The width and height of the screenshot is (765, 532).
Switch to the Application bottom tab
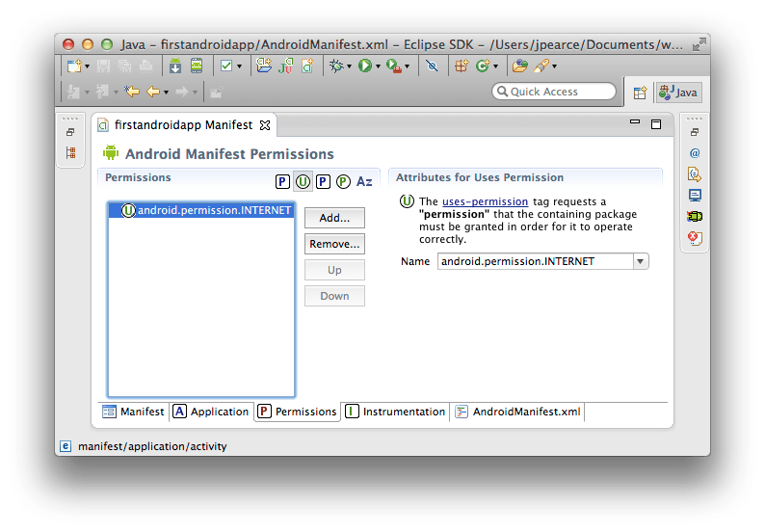tap(211, 412)
